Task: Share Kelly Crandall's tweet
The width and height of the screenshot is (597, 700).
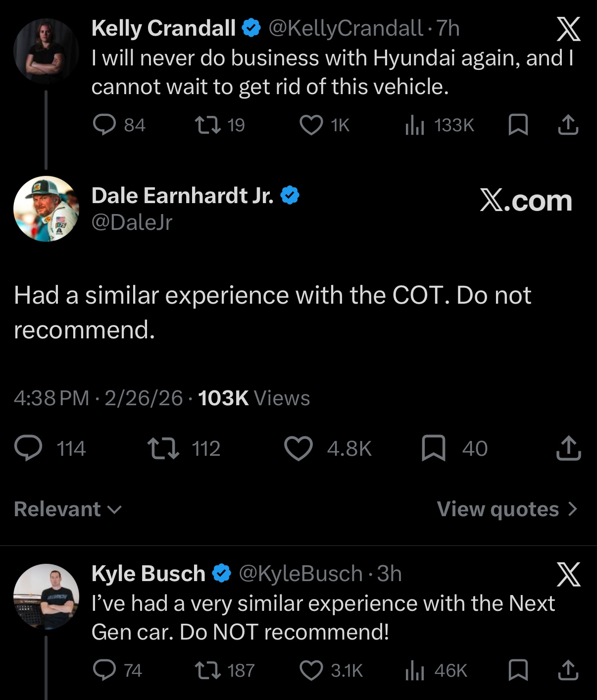Action: click(568, 125)
